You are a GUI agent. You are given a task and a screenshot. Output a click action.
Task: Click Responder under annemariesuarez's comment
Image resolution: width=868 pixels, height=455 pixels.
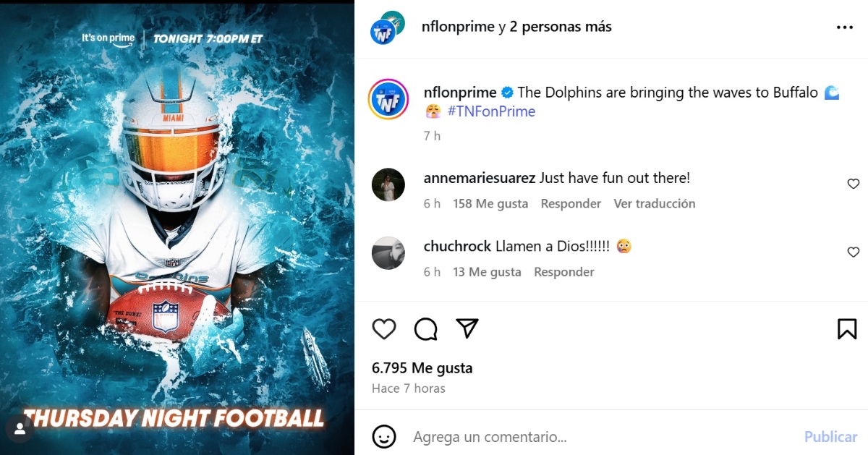point(571,204)
